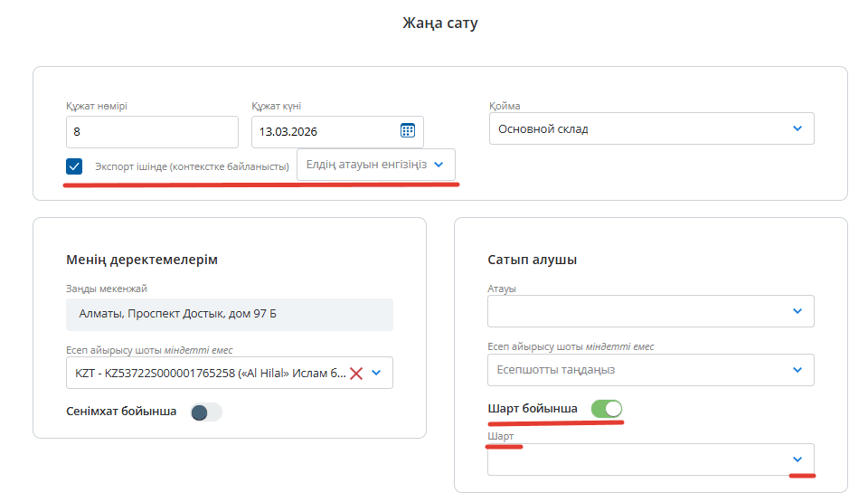Uncheck the Экспорт ішінде checkbox
This screenshot has width=868, height=502.
(x=74, y=166)
